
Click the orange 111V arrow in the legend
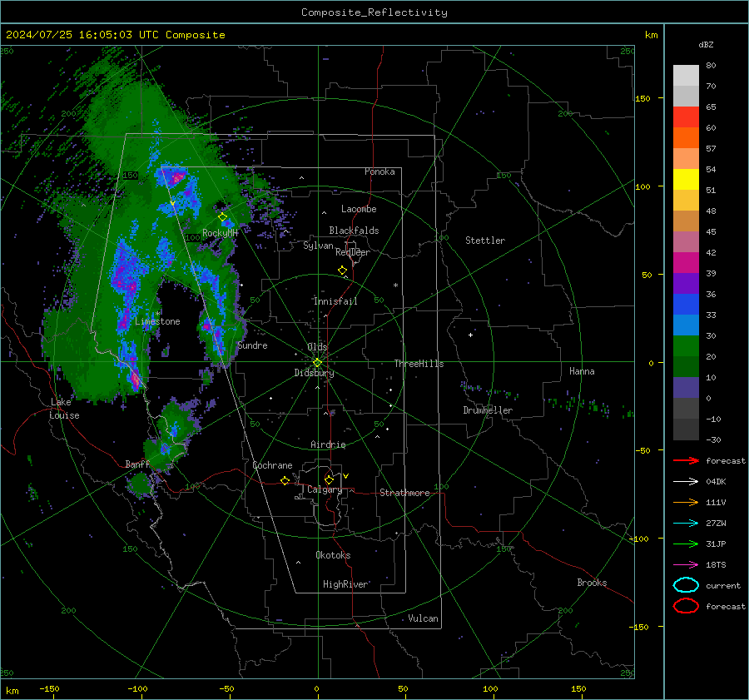(x=686, y=502)
